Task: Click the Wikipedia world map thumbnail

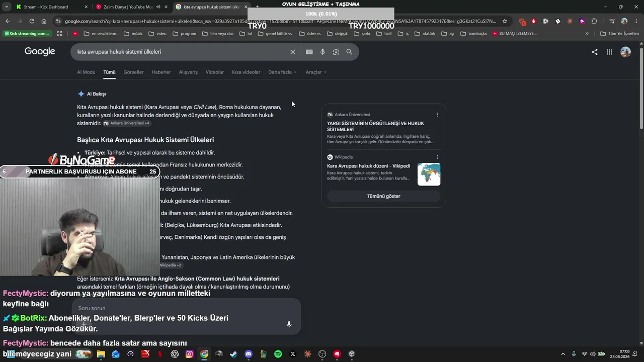Action: (429, 174)
